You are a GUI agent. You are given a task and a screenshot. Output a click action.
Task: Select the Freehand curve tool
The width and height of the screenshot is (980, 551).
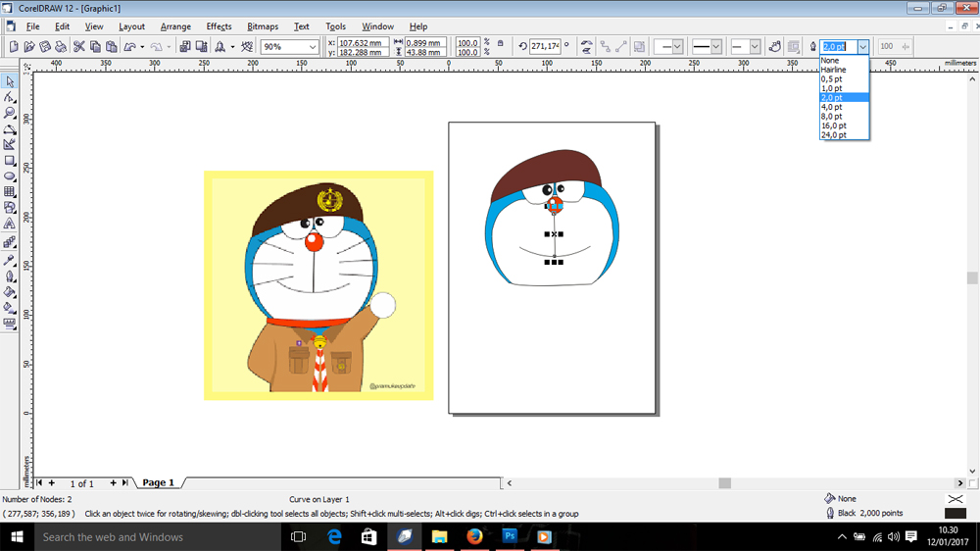point(10,128)
